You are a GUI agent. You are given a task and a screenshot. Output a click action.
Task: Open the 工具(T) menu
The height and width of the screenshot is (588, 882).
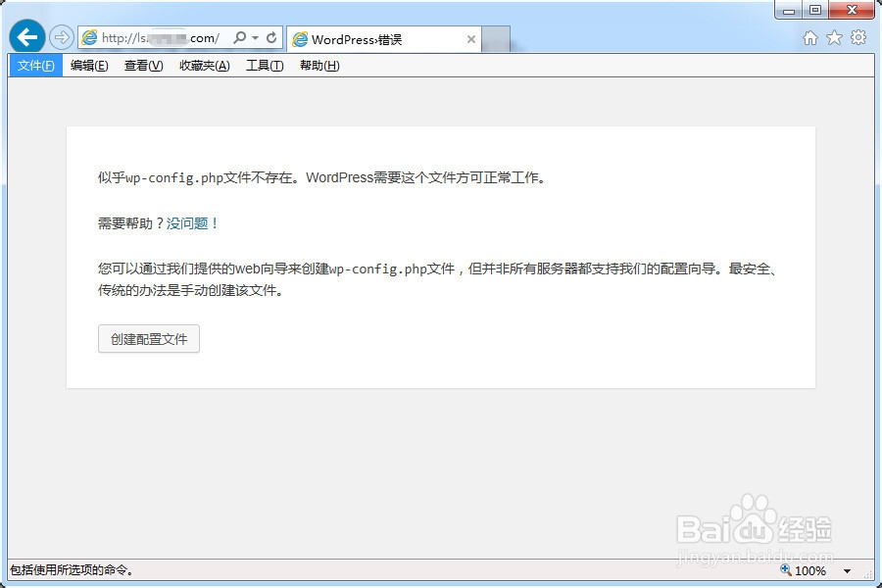point(265,66)
